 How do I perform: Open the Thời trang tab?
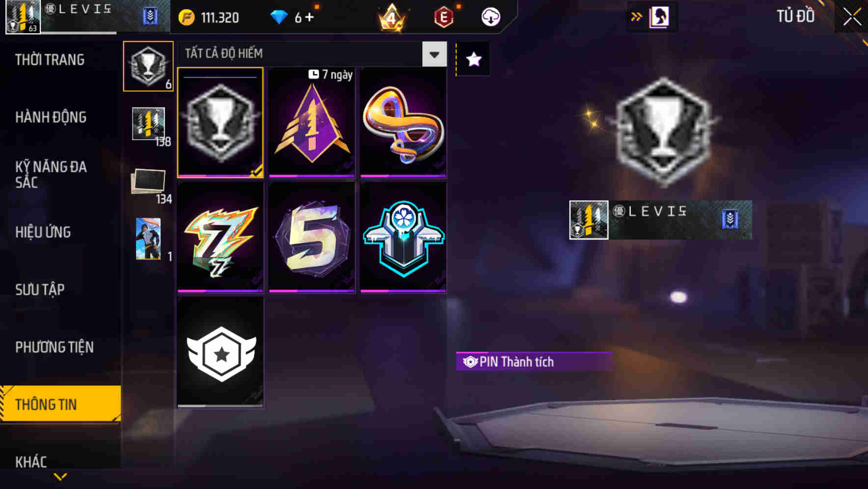pos(50,60)
